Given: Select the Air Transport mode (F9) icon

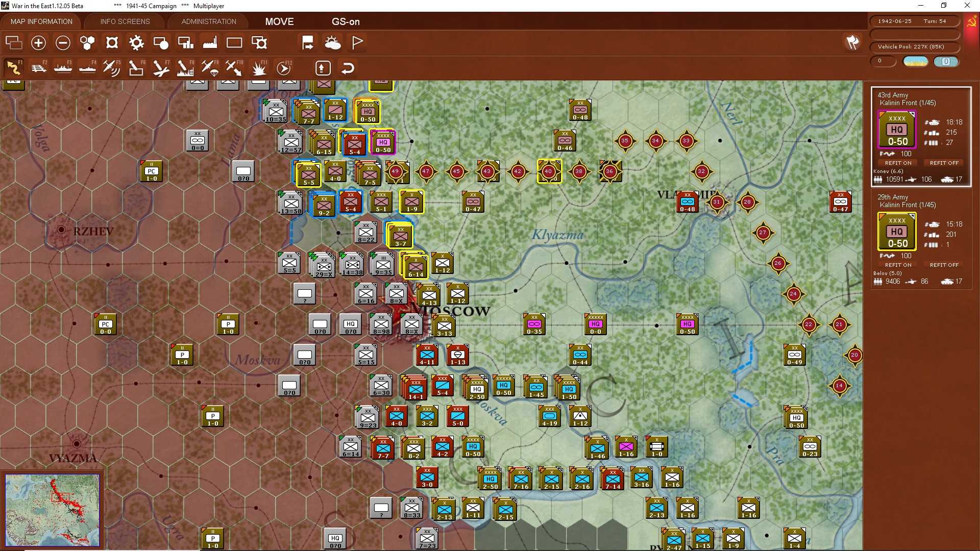Looking at the screenshot, I should pyautogui.click(x=210, y=68).
